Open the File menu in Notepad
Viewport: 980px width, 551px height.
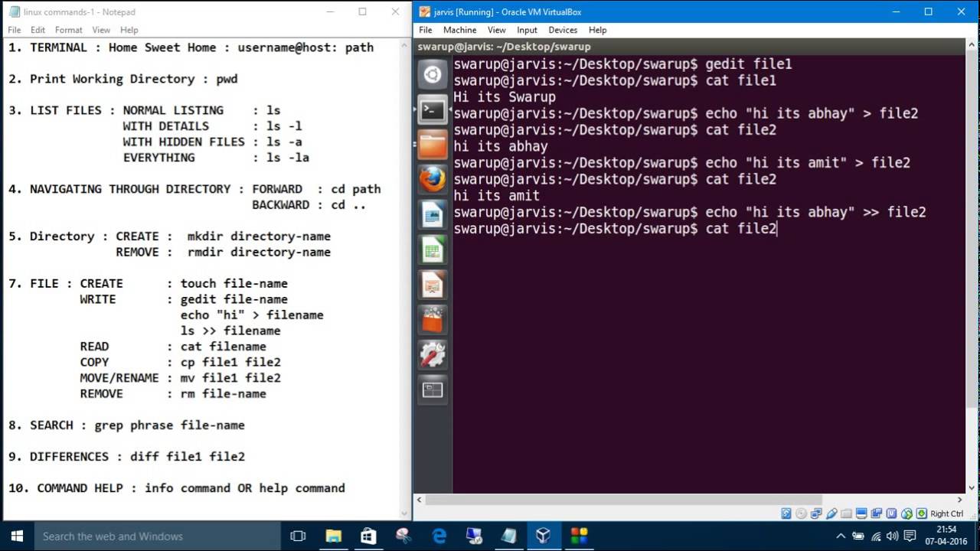pos(15,30)
